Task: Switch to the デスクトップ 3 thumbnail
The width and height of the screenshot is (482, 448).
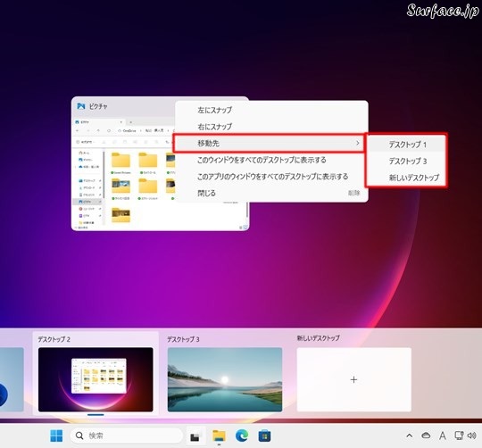Action: pyautogui.click(x=225, y=379)
